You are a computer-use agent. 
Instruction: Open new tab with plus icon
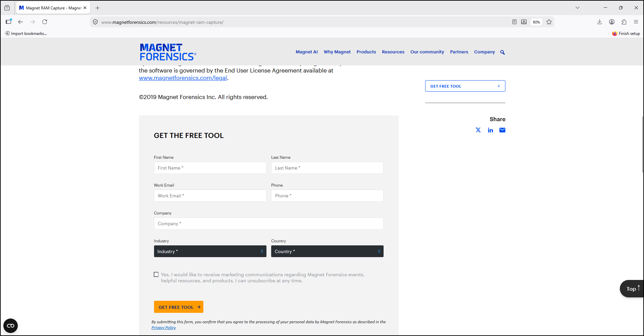[98, 8]
